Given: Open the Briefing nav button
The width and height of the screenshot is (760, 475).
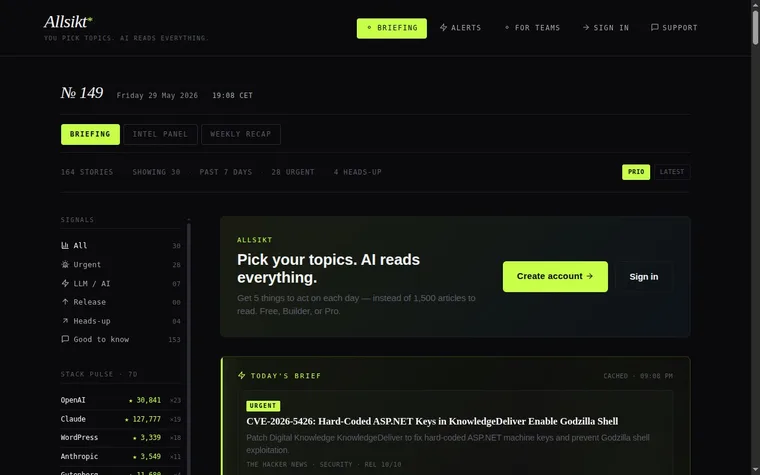Looking at the screenshot, I should click(x=392, y=28).
